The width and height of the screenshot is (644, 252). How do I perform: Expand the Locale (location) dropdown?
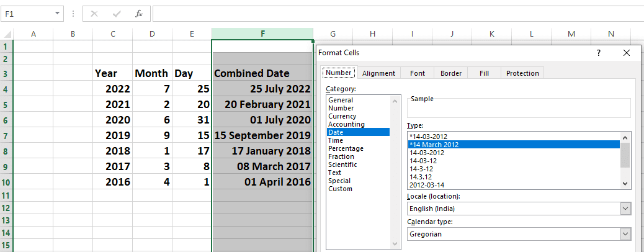pos(625,209)
